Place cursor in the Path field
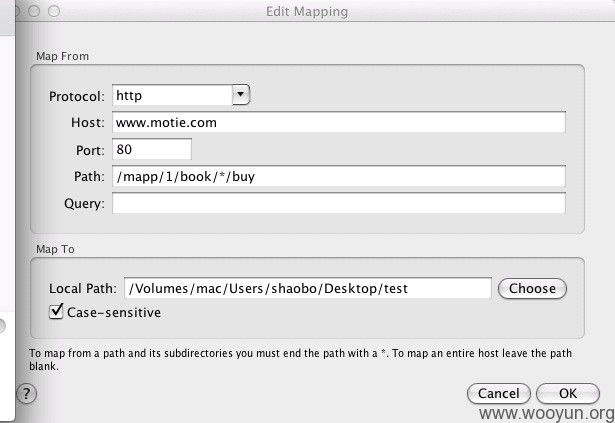615x423 pixels. [339, 176]
